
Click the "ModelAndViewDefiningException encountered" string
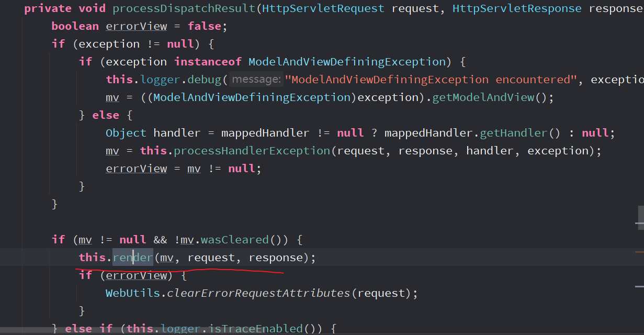point(431,80)
